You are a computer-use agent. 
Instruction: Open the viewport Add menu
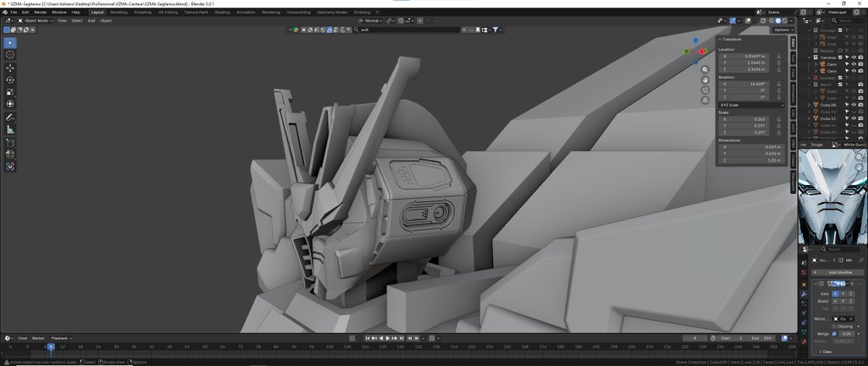tap(90, 20)
